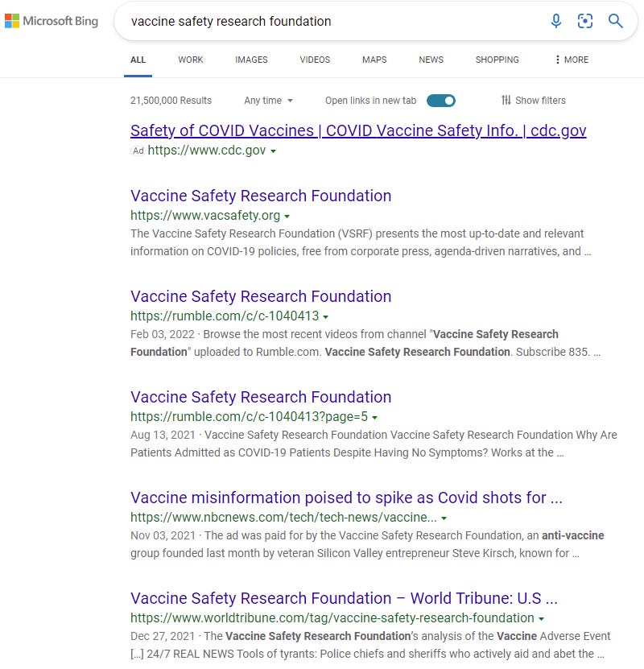Viewport: 644px width, 669px height.
Task: Switch to the NEWS tab
Action: click(x=431, y=60)
